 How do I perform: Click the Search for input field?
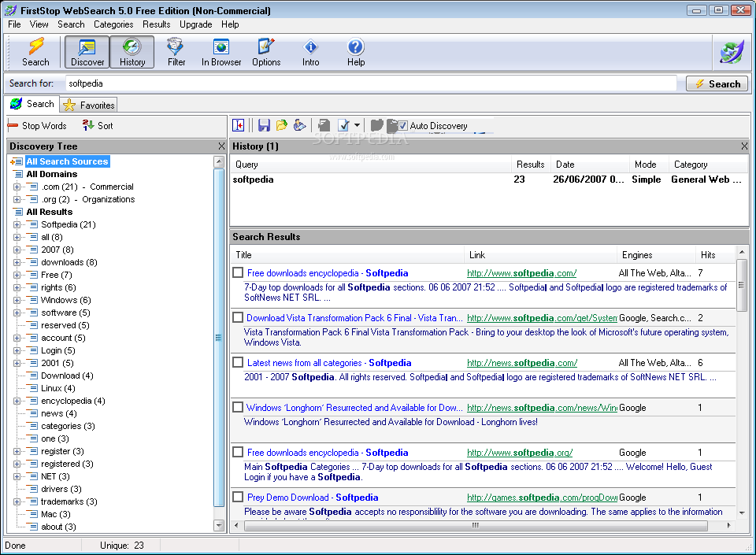click(x=371, y=83)
